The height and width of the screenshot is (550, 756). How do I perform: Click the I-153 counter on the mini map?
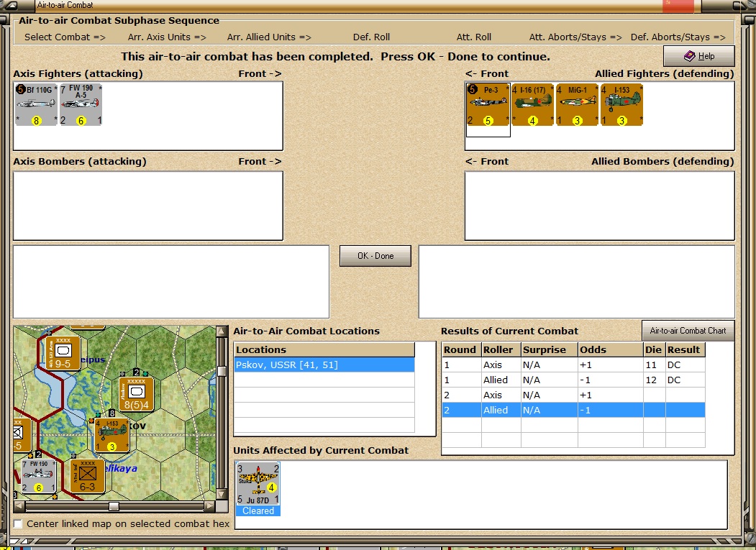(x=112, y=435)
